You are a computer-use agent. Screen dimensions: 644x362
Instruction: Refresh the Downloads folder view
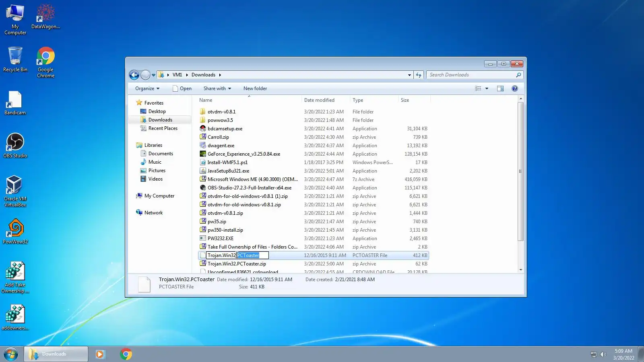[x=419, y=75]
